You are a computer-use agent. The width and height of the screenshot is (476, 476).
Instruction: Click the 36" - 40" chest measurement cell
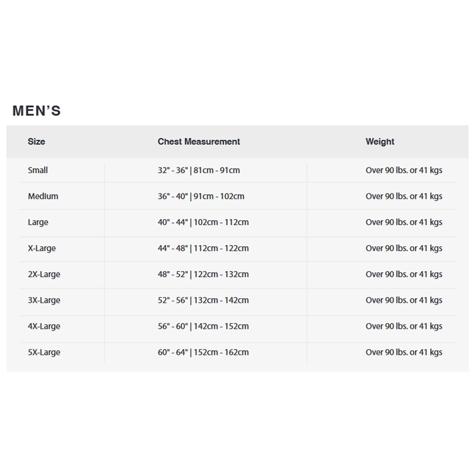click(201, 196)
